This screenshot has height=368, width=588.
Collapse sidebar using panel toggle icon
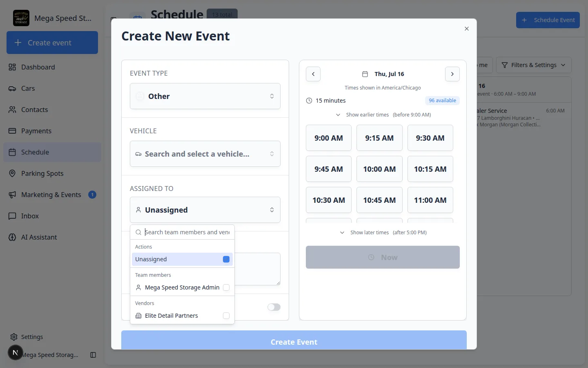93,355
